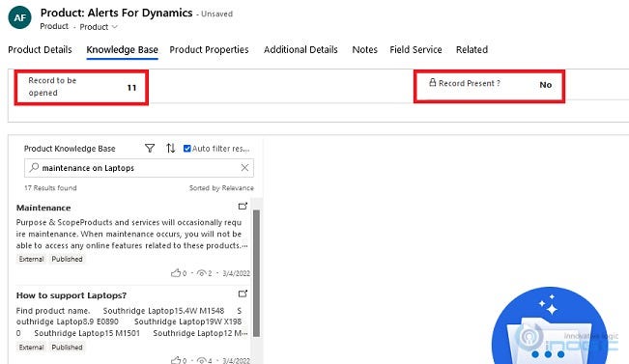Image resolution: width=629 pixels, height=364 pixels.
Task: Click the Product Knowledge Base heading
Action: (x=70, y=149)
